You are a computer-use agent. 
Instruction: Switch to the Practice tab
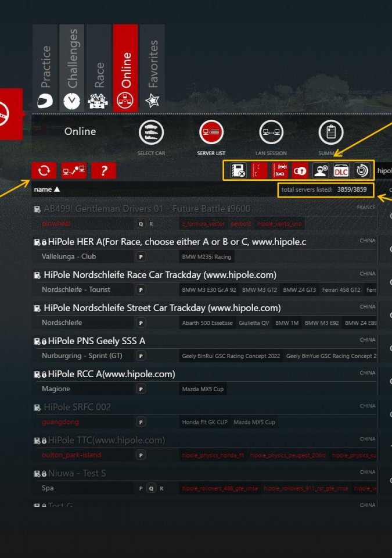(x=45, y=67)
